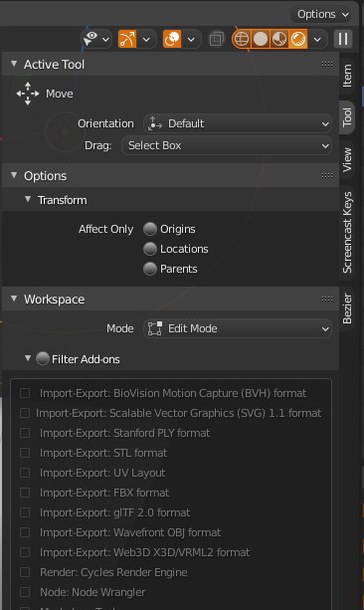Screen dimensions: 364x610
Task: Select the Move tool icon
Action: 28,94
